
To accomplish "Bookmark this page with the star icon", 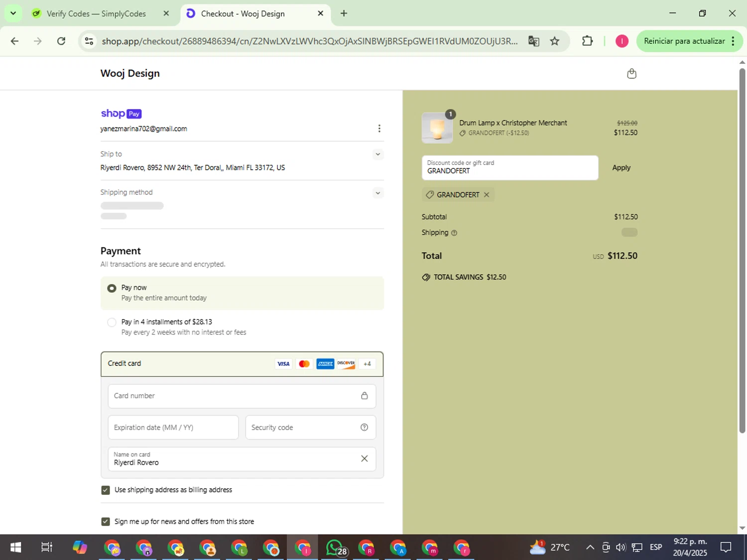I will (x=555, y=41).
